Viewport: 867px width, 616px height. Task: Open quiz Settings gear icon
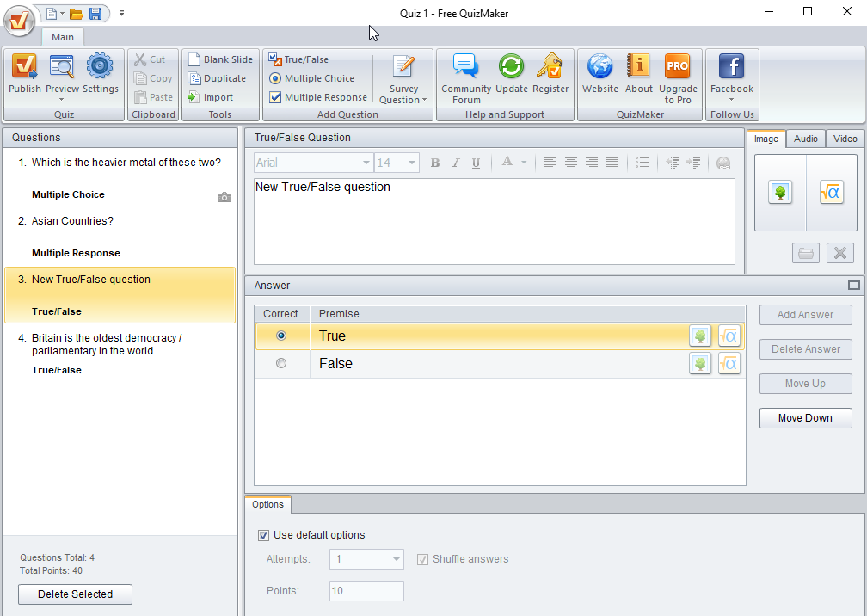pos(100,66)
